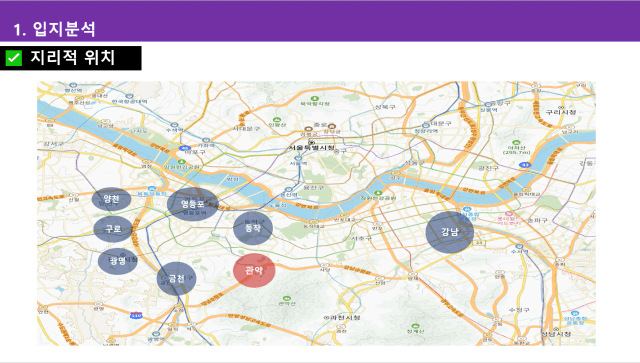Click the 관악산 mountain icon
This screenshot has height=363, width=640.
(x=287, y=298)
